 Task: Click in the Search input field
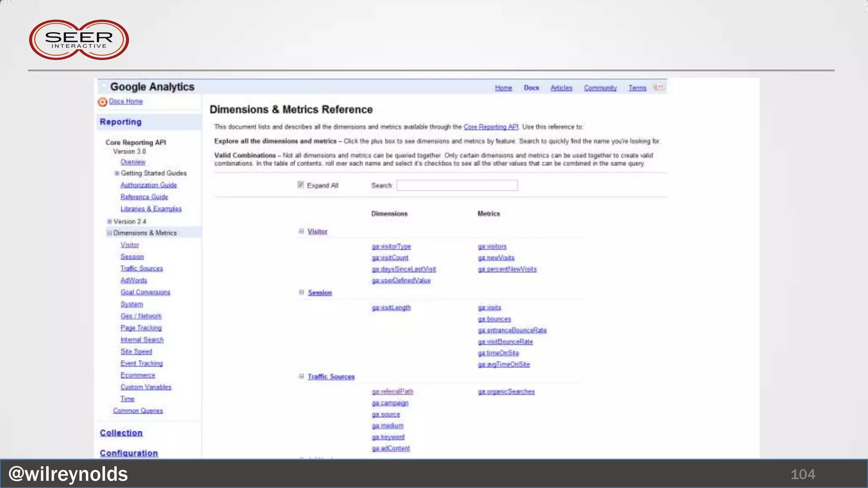click(x=457, y=186)
